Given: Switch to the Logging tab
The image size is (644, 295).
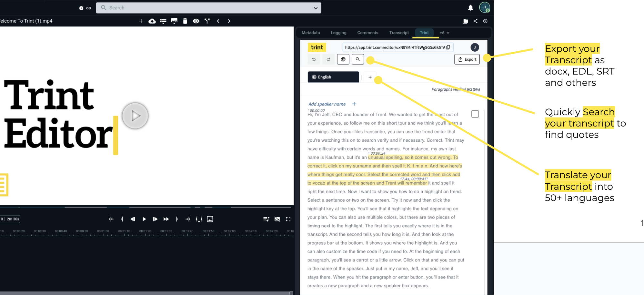Looking at the screenshot, I should 338,33.
